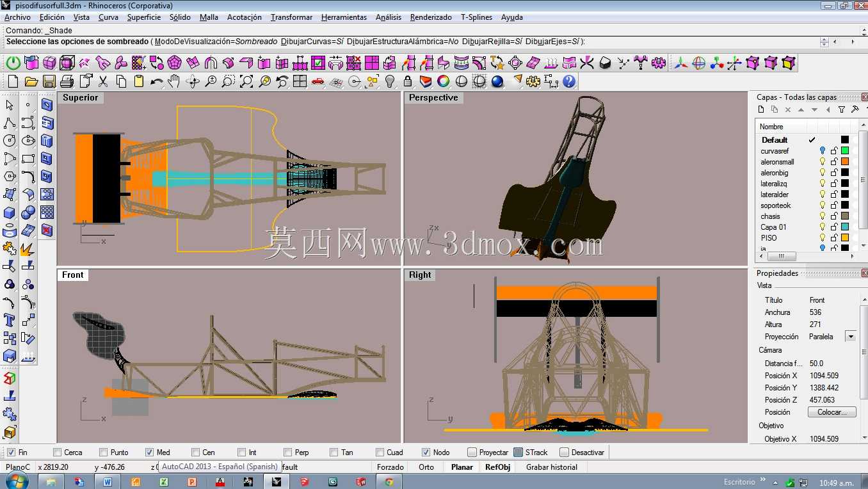The height and width of the screenshot is (489, 868).
Task: Open the Archivo menu
Action: 17,17
